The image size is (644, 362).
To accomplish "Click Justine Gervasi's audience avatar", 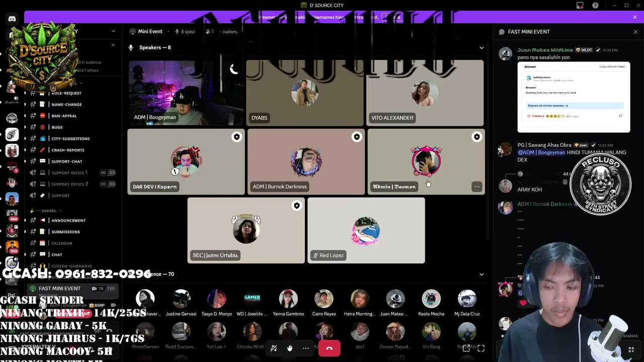I will point(181,299).
